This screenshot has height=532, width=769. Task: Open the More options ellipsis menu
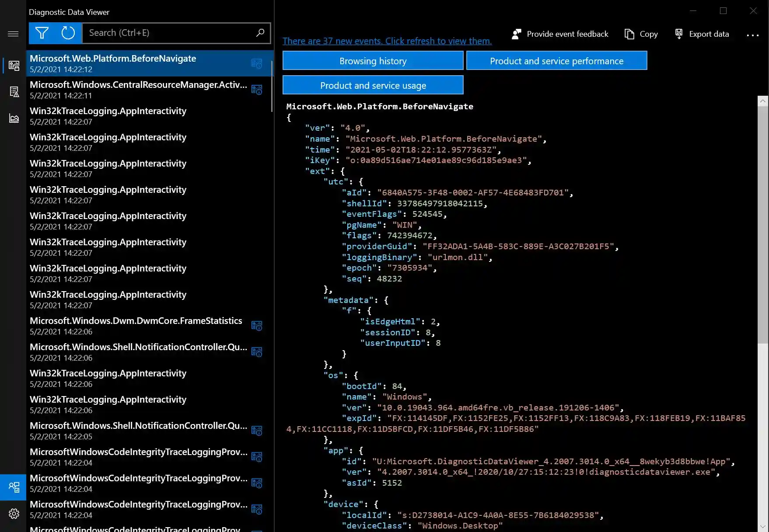(x=752, y=35)
